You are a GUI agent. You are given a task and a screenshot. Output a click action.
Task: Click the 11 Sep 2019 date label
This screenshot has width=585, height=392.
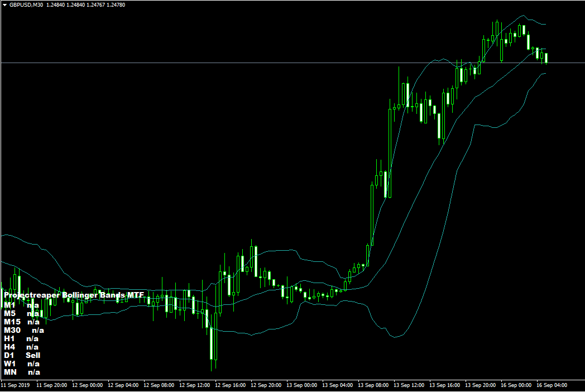(16, 385)
